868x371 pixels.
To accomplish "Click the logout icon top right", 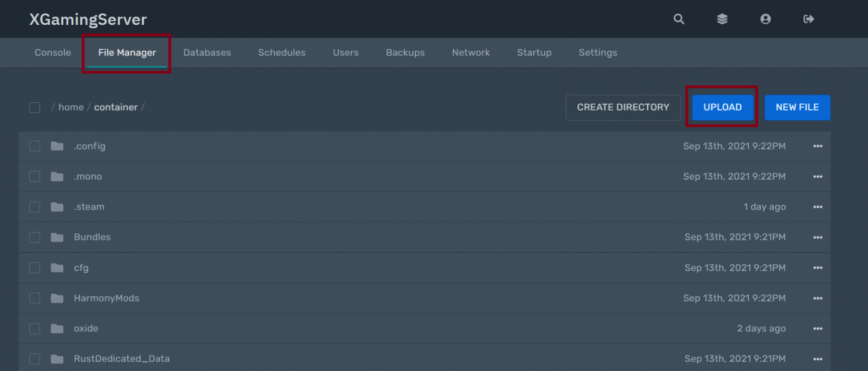I will [x=808, y=19].
